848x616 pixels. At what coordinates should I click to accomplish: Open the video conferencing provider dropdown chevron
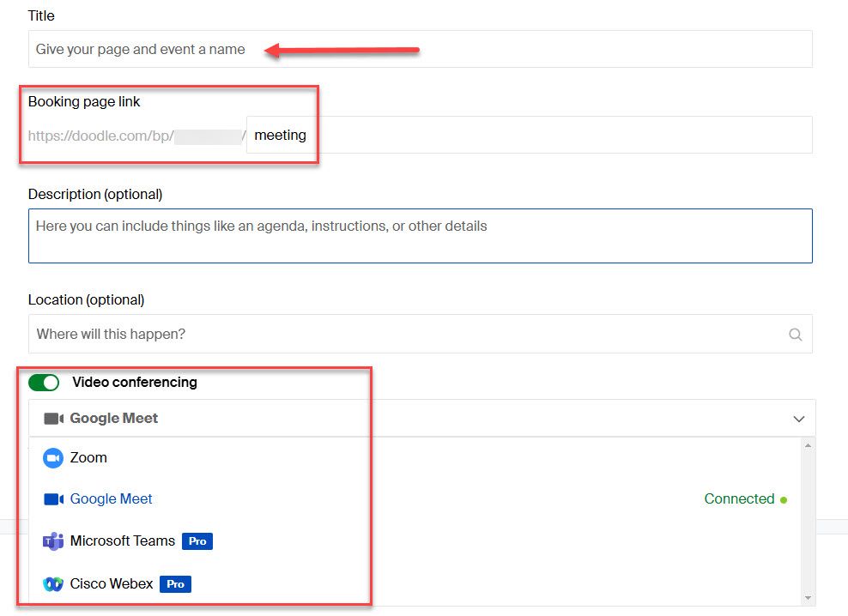[799, 419]
